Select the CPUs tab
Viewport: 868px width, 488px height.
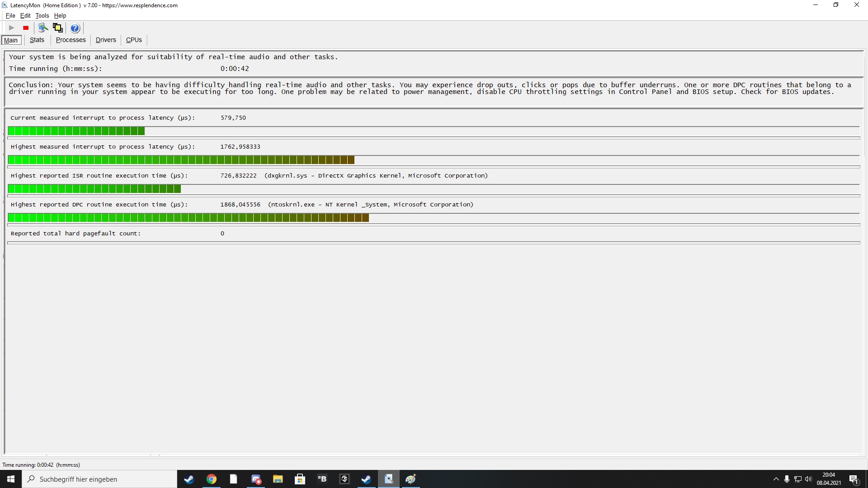(134, 40)
